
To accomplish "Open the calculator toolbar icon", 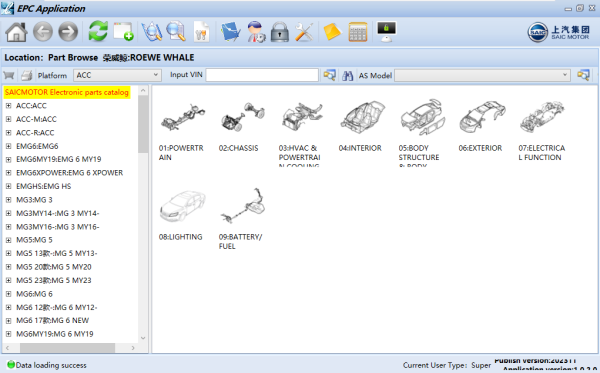I will (x=358, y=32).
